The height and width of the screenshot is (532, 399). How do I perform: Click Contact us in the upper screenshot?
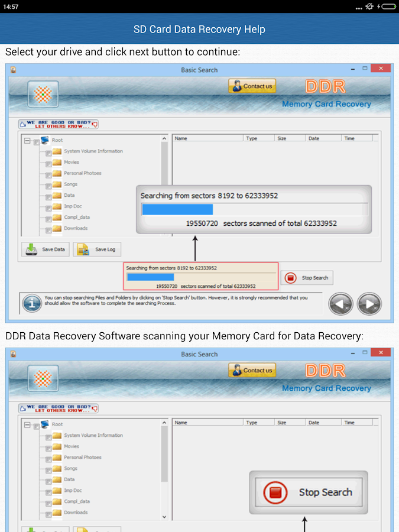coord(252,86)
